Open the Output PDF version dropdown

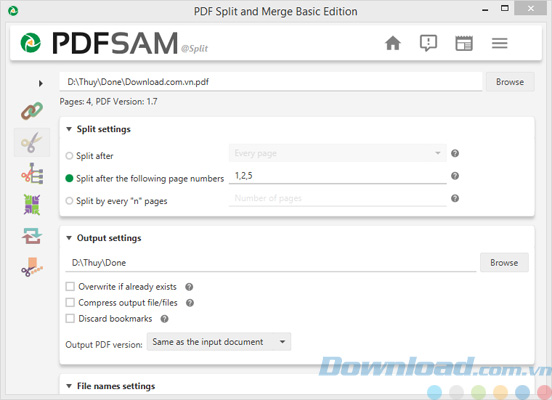tap(219, 342)
